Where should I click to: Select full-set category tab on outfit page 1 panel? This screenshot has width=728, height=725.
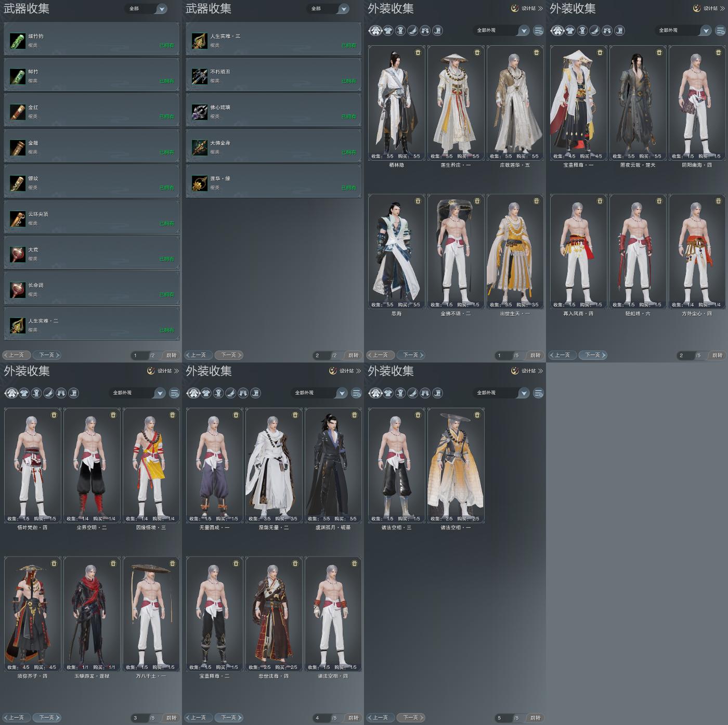pos(375,31)
